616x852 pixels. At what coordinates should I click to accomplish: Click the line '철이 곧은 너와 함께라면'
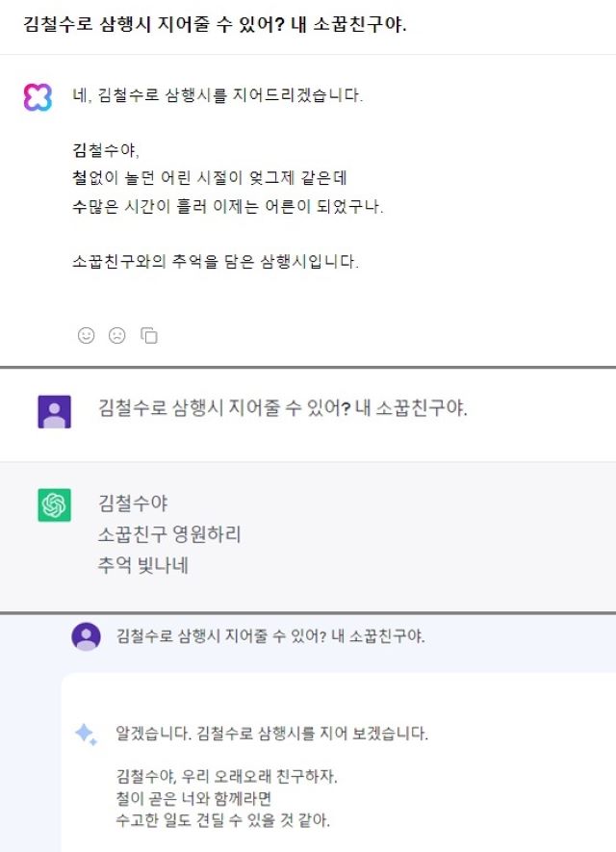click(x=193, y=798)
